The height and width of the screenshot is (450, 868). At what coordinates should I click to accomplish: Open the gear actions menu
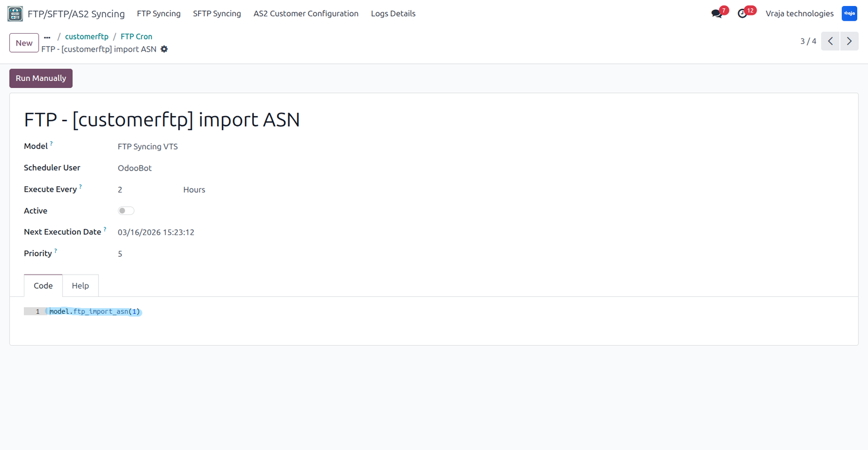pyautogui.click(x=164, y=49)
